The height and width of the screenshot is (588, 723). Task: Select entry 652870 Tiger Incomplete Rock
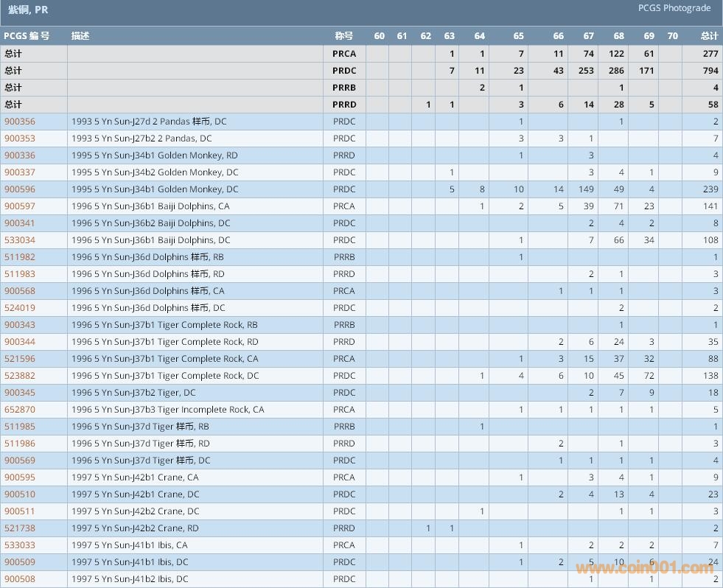[x=20, y=410]
